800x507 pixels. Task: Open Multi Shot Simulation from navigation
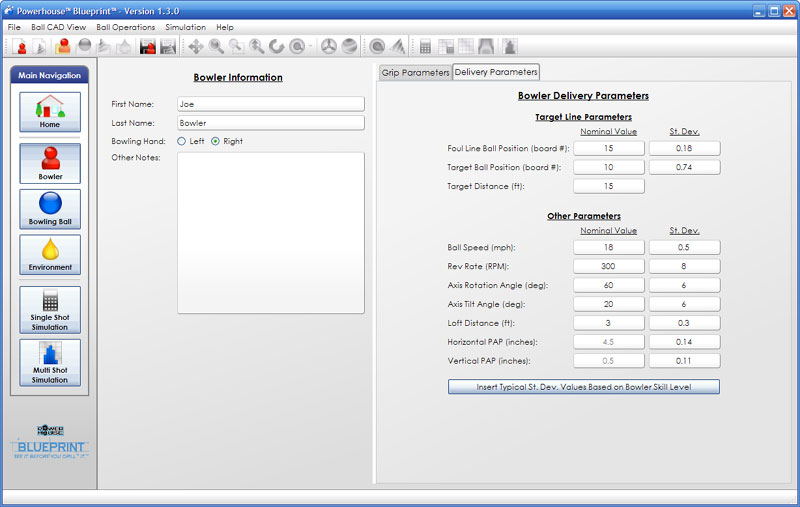pos(50,363)
